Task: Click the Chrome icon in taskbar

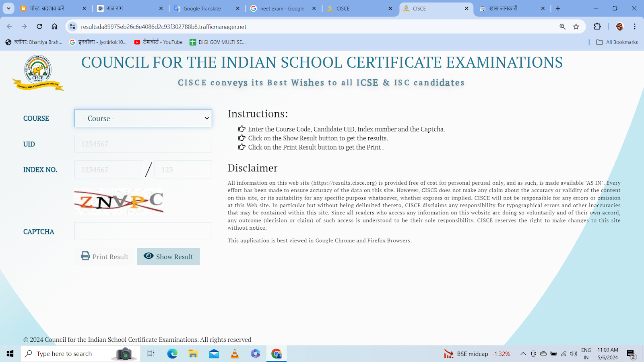Action: pyautogui.click(x=277, y=354)
